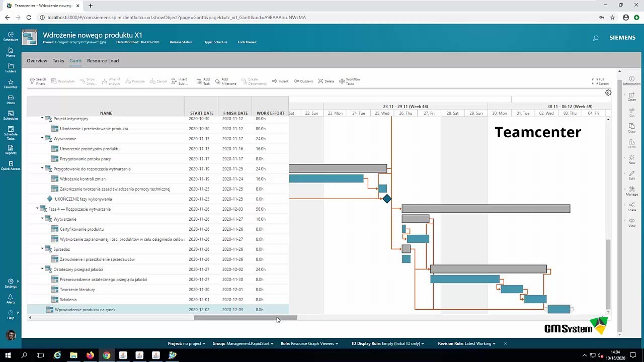The image size is (644, 362).
Task: Open the Share command group
Action: [632, 207]
